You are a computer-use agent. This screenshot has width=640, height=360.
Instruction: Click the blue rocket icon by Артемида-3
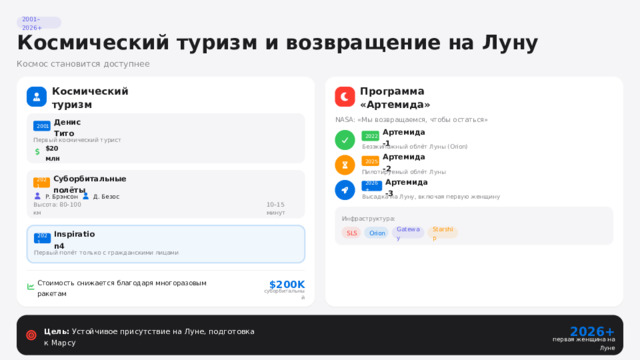[x=345, y=190]
